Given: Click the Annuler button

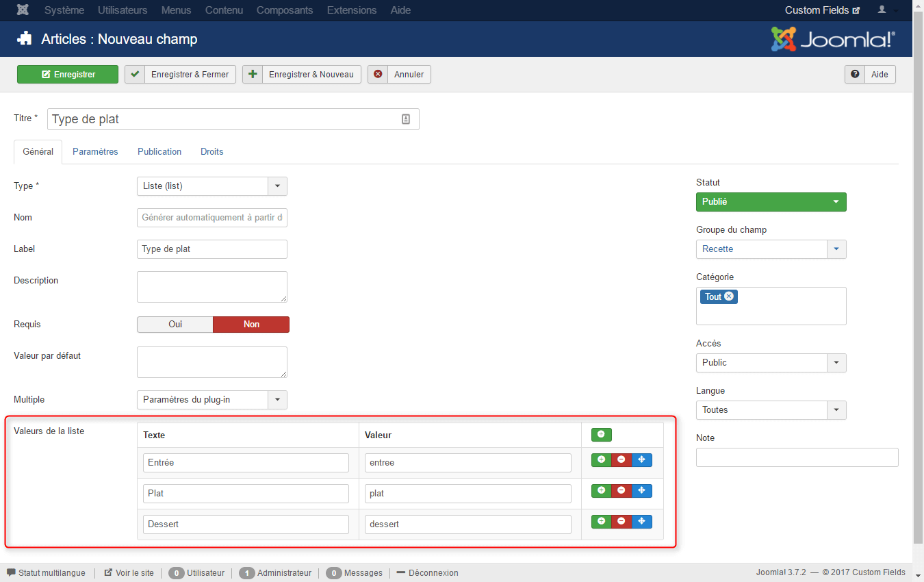Looking at the screenshot, I should point(400,74).
